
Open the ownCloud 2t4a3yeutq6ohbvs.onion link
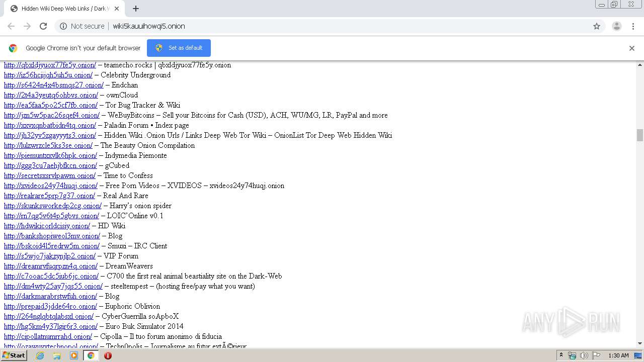51,95
